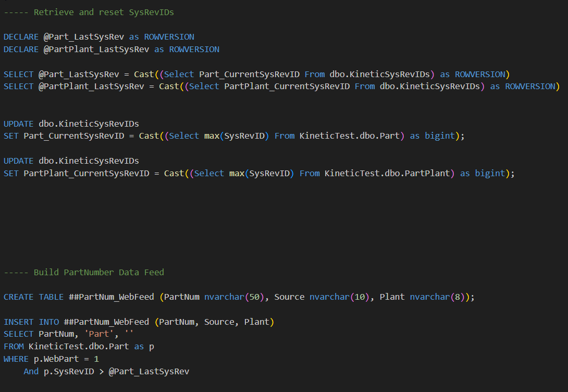Viewport: 568px width, 392px height.
Task: Click the first 'UPDATE' keyword
Action: click(x=18, y=124)
